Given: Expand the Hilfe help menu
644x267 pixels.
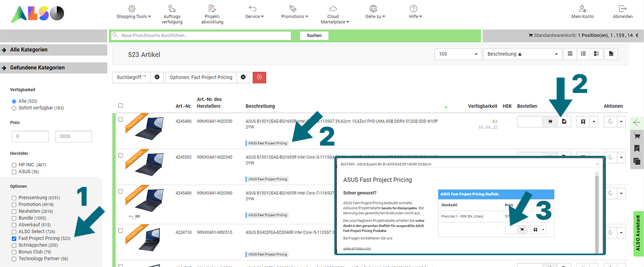Looking at the screenshot, I should (x=415, y=12).
